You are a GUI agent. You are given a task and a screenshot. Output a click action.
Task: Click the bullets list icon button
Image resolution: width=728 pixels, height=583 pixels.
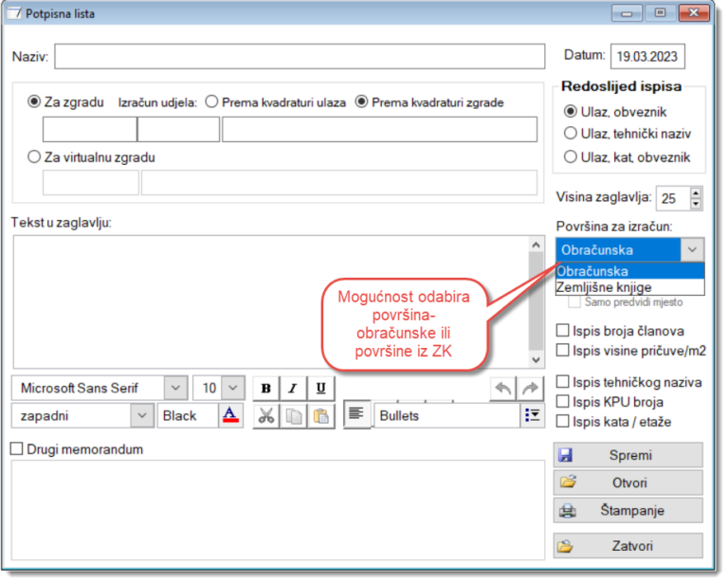point(531,415)
